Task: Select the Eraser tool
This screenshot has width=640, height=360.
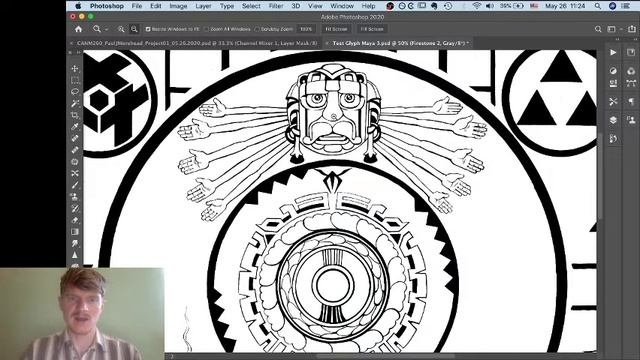Action: click(x=75, y=220)
